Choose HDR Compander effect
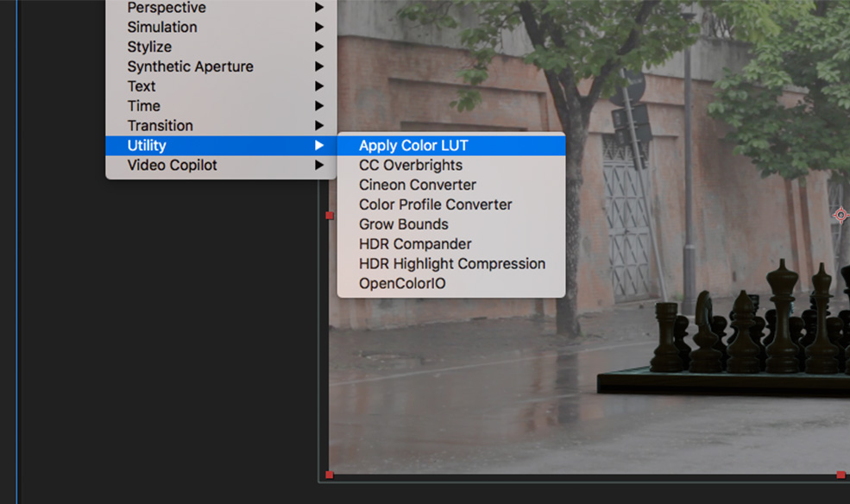The image size is (850, 504). pyautogui.click(x=451, y=244)
